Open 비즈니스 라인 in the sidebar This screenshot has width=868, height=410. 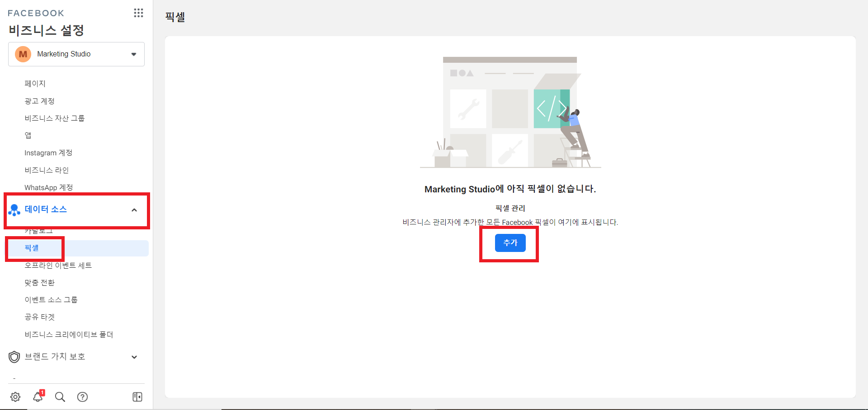tap(47, 170)
